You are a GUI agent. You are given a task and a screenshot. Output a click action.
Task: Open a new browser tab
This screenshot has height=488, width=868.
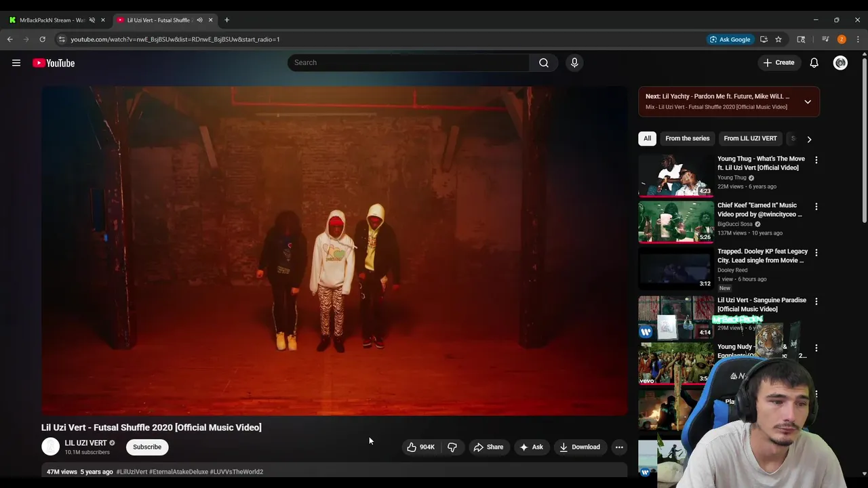[x=227, y=20]
